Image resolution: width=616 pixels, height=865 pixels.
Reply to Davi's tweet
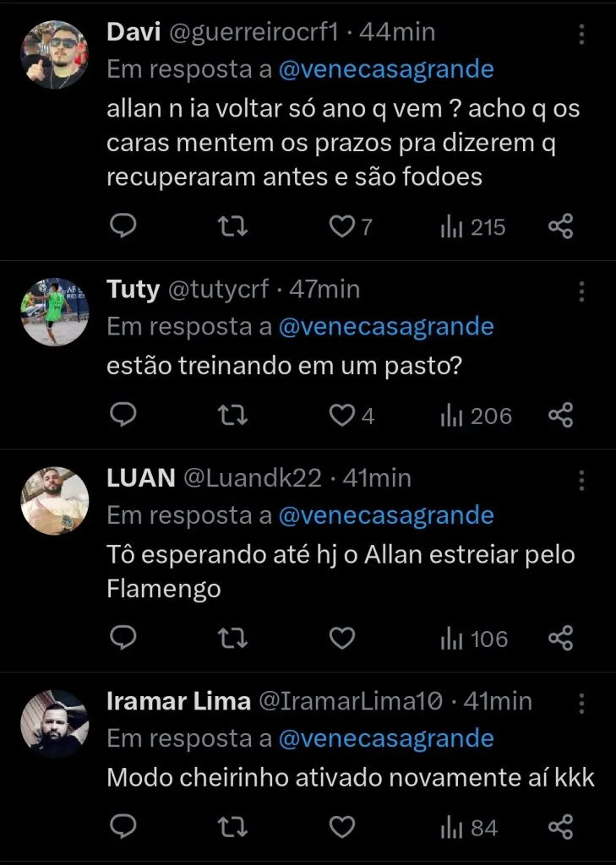[x=123, y=226]
